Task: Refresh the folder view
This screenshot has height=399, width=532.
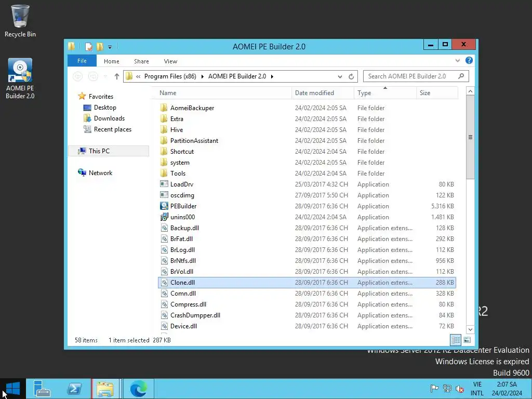Action: (x=351, y=77)
